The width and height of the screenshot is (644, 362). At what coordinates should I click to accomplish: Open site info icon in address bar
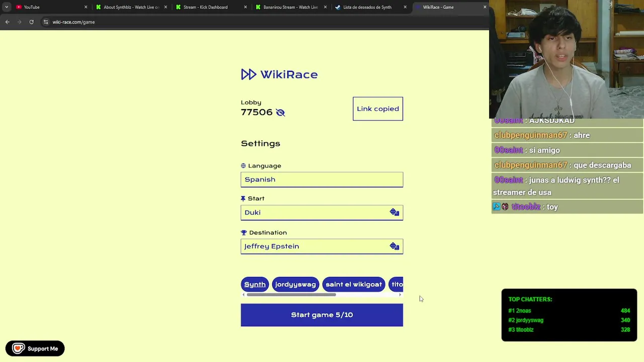tap(46, 22)
